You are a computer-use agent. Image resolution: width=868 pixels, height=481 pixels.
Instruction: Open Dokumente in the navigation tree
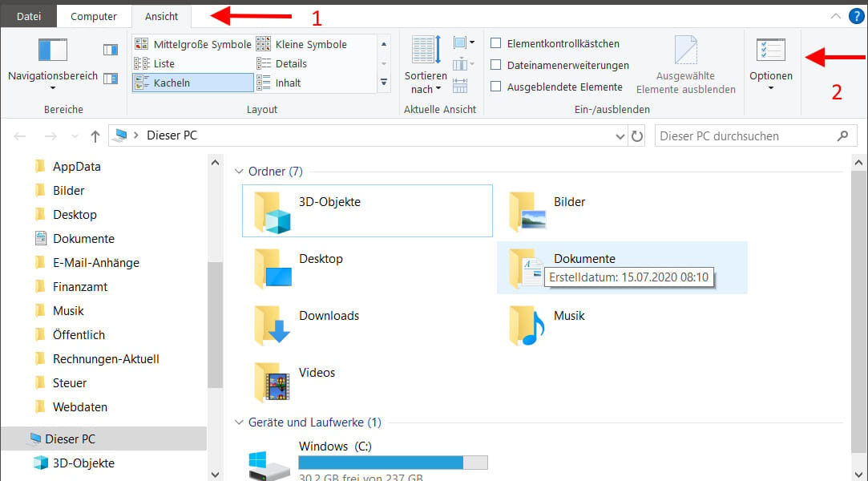point(83,239)
